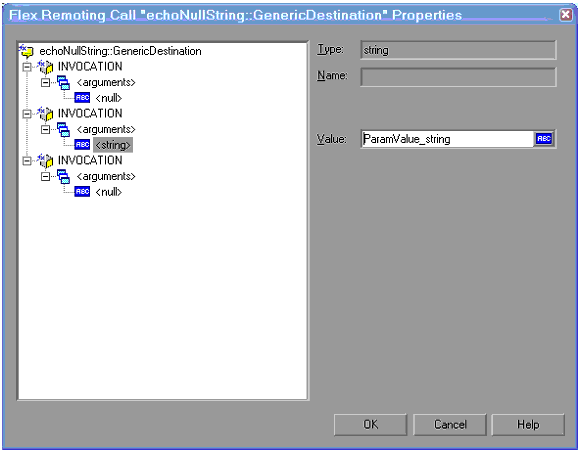The image size is (581, 452).
Task: Select second INVOCATION label
Action: pyautogui.click(x=90, y=113)
